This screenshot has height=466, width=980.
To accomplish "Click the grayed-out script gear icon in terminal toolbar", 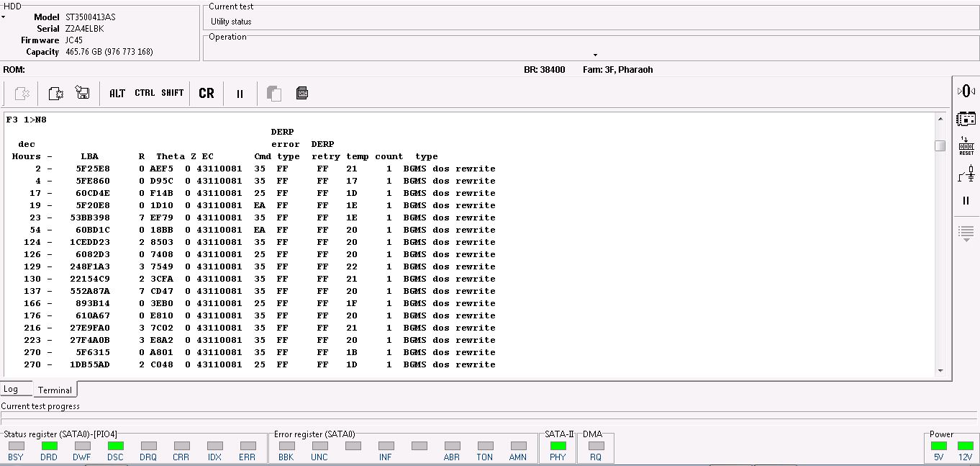I will point(22,94).
